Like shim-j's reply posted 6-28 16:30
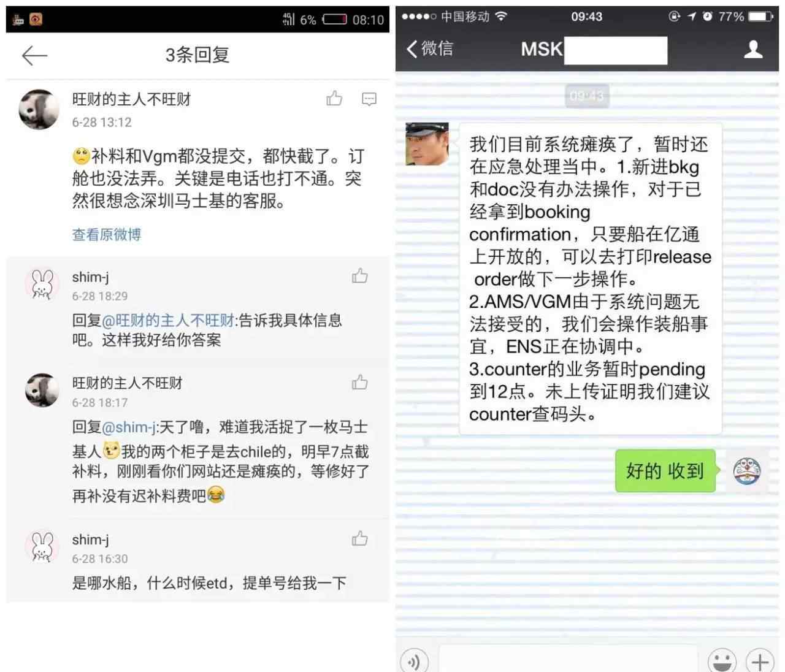This screenshot has height=672, width=785. point(359,538)
